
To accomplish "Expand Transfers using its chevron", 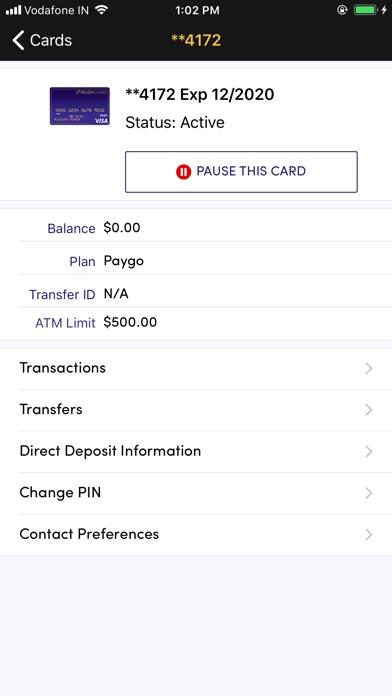I will click(x=368, y=410).
